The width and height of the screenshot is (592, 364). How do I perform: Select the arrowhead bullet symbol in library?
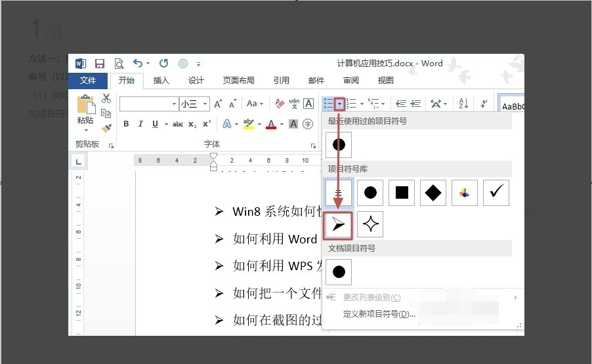(339, 225)
